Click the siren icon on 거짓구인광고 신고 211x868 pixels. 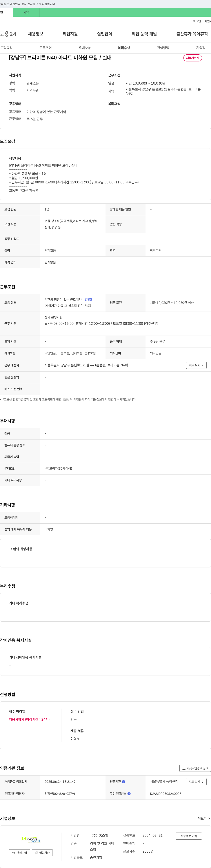[184, 768]
